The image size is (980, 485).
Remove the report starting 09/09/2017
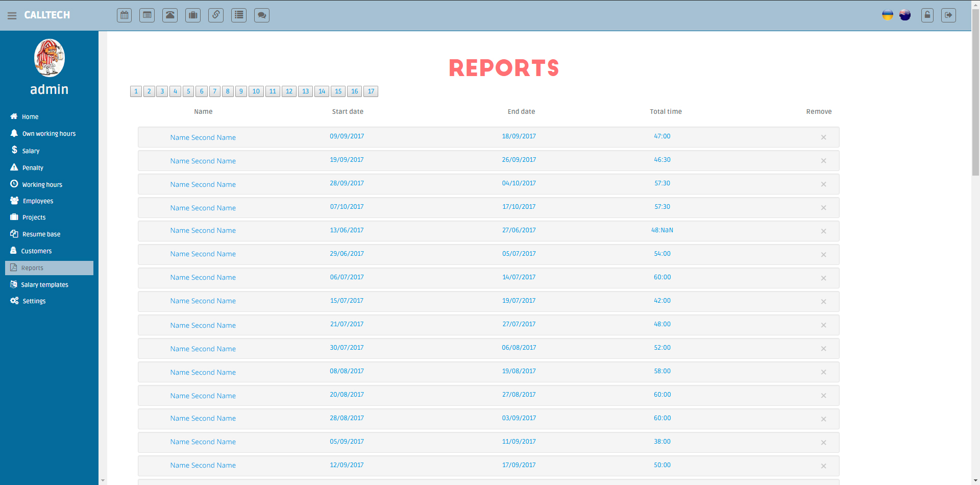(x=823, y=137)
